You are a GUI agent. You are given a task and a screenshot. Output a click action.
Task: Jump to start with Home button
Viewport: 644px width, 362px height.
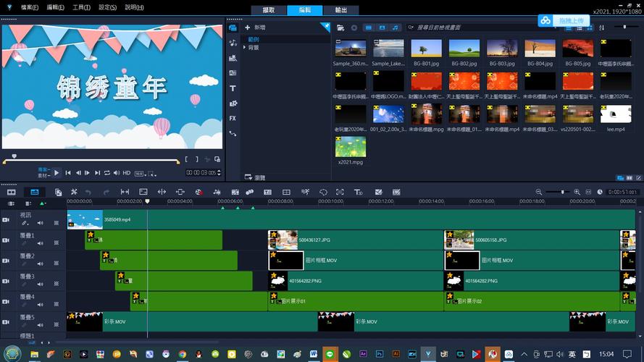pos(68,173)
